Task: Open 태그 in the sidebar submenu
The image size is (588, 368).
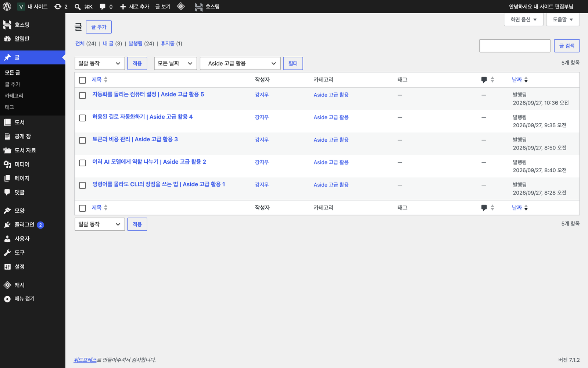Action: pos(9,107)
